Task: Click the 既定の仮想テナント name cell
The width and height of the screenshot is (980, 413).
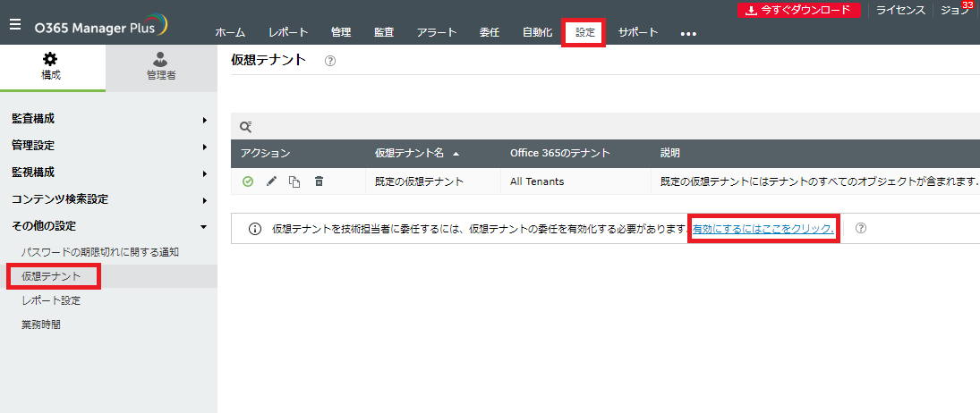Action: [420, 181]
